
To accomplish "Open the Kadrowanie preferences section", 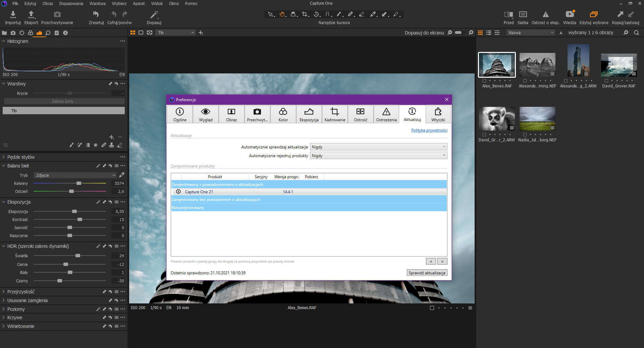I will click(x=335, y=115).
